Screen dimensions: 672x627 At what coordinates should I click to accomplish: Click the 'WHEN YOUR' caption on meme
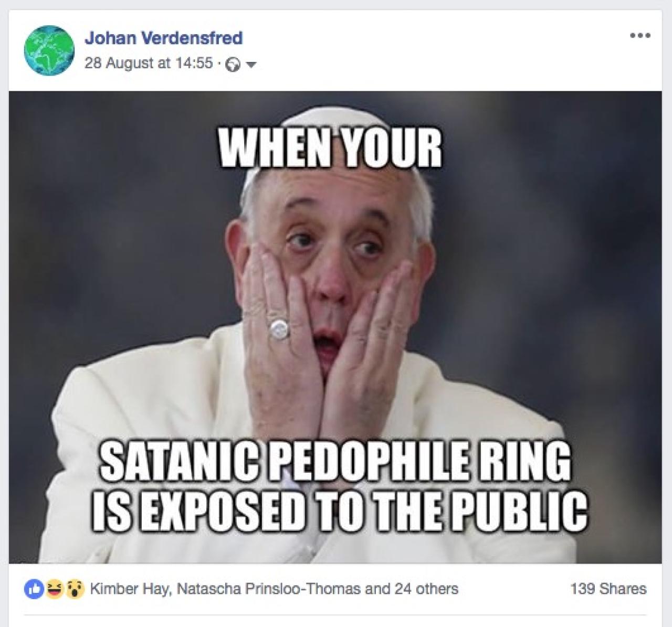click(330, 148)
